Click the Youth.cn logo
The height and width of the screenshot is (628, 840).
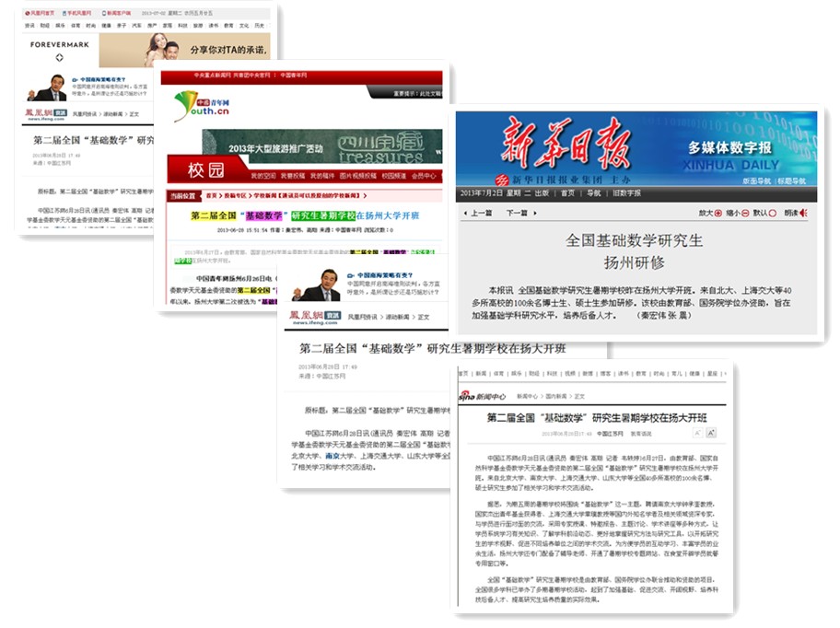(x=201, y=107)
